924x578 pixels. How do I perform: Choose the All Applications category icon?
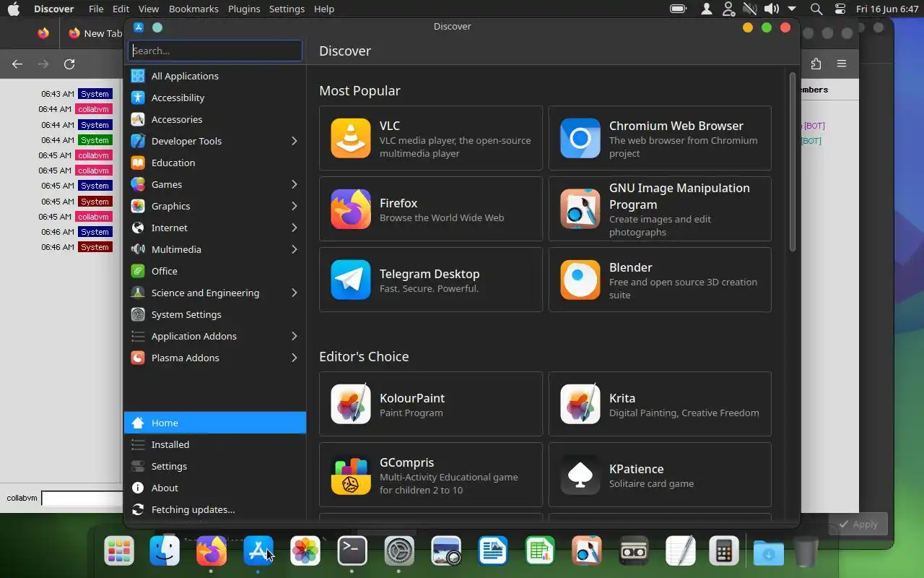pyautogui.click(x=138, y=76)
